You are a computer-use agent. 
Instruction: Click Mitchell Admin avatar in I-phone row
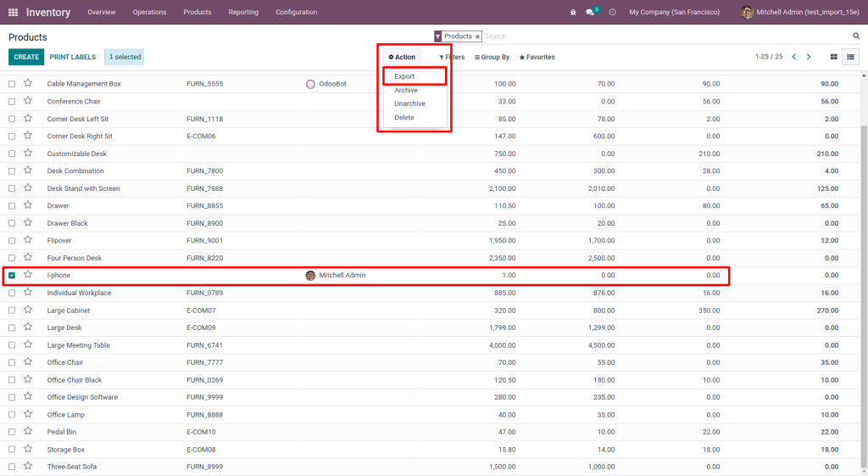310,276
